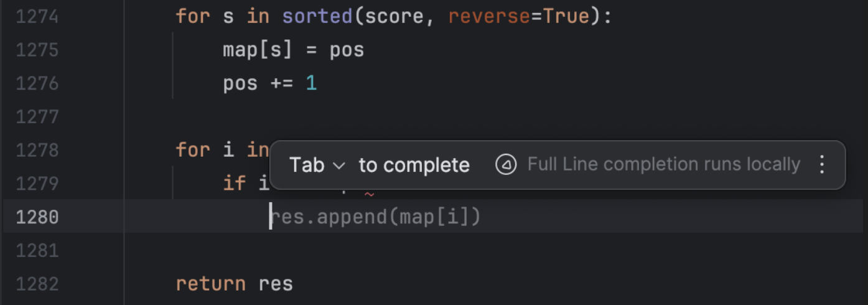Click the Full Line completion circular icon
The width and height of the screenshot is (868, 305).
point(506,165)
